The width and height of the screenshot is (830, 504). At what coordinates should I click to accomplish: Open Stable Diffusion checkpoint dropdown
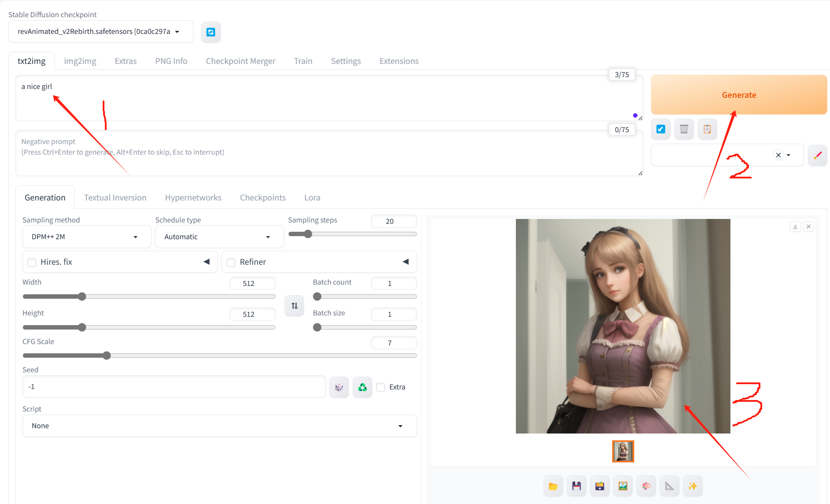point(100,32)
